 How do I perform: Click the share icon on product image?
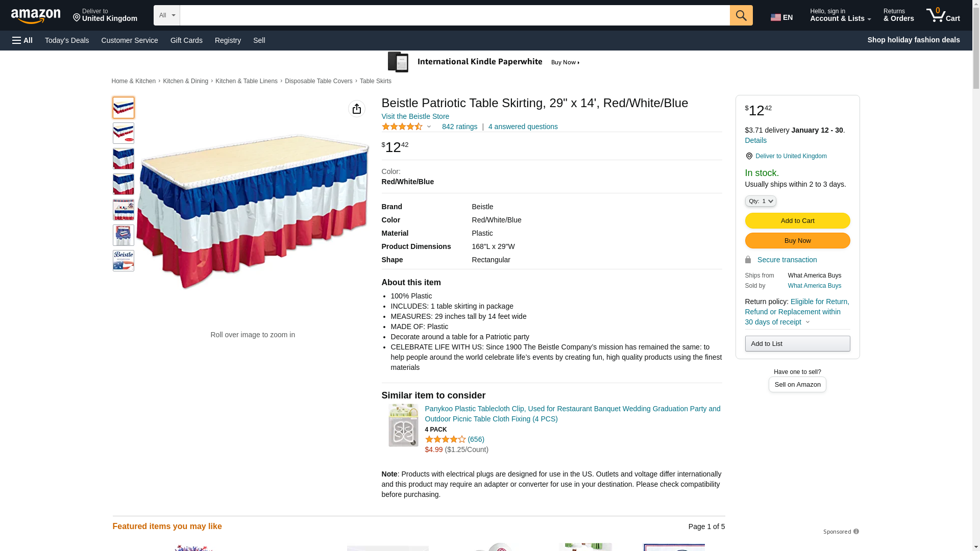[356, 109]
